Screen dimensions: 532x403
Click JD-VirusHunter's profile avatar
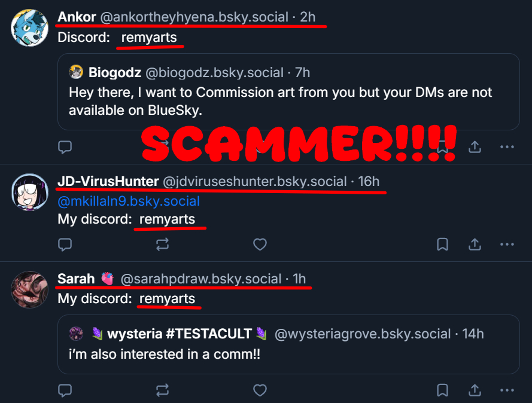coord(29,191)
